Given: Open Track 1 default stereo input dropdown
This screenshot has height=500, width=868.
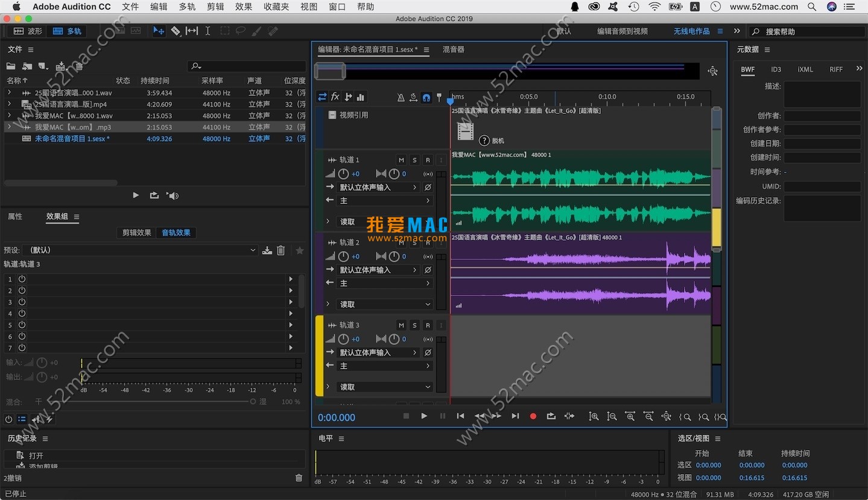Looking at the screenshot, I should coord(378,188).
